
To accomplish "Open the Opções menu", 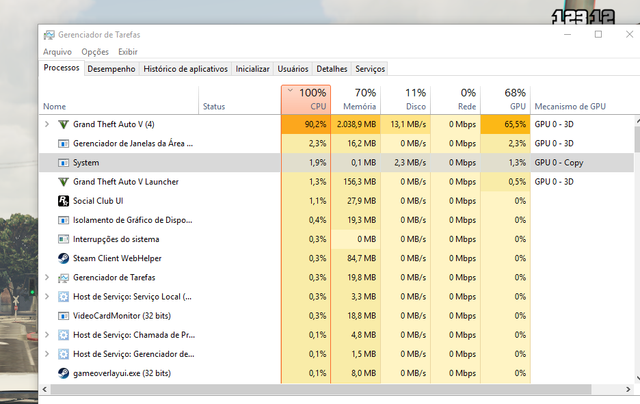I will [95, 52].
